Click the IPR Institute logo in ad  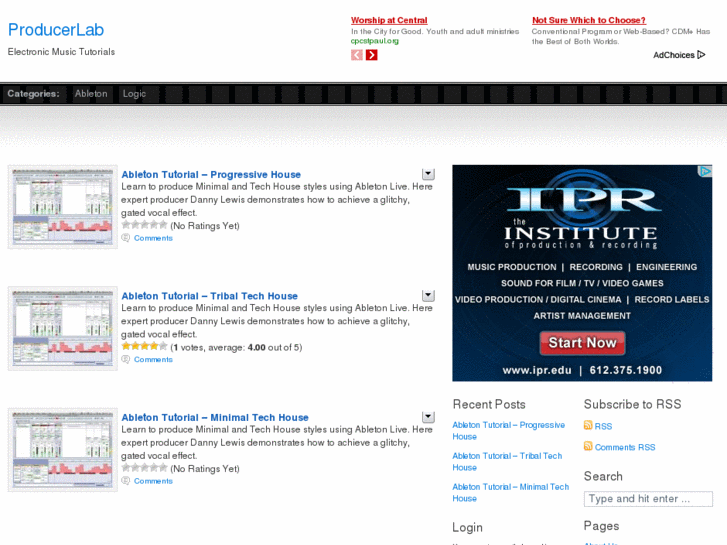[581, 210]
